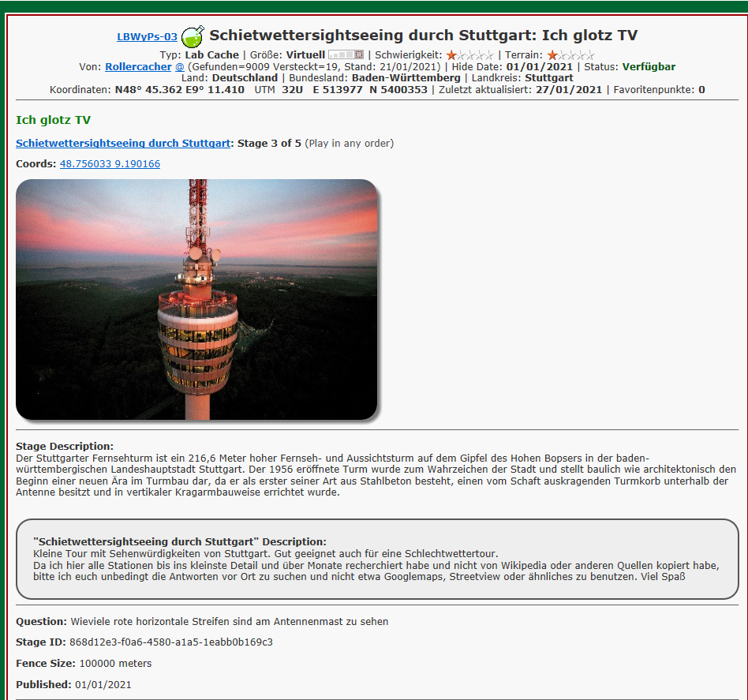Image resolution: width=748 pixels, height=700 pixels.
Task: Click the hide date '01/01/2021' in header
Action: (x=539, y=67)
